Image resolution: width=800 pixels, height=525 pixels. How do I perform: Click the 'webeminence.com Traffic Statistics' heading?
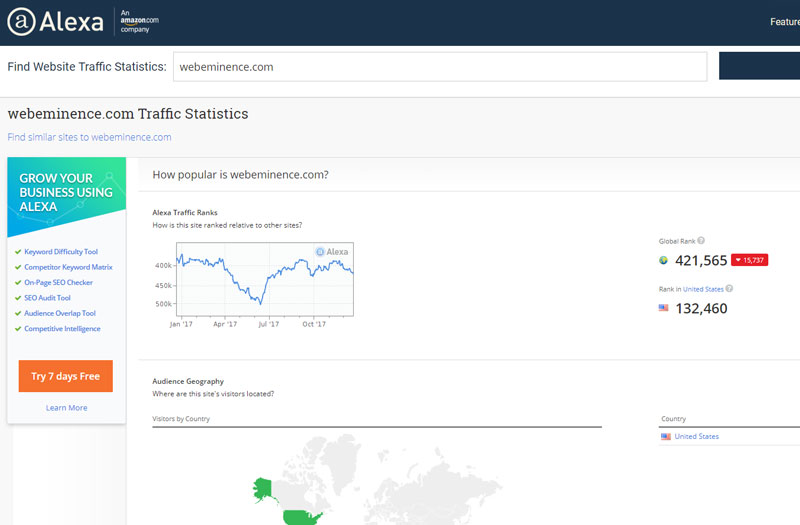128,113
